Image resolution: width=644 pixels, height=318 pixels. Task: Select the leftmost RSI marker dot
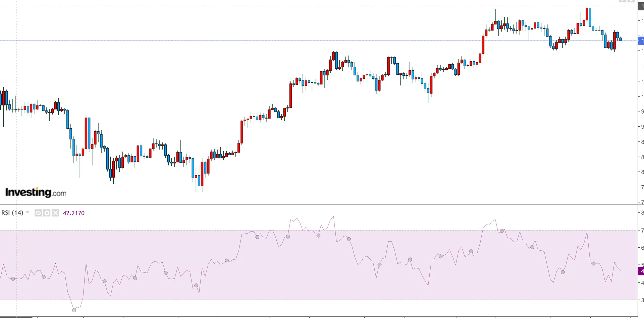[x=13, y=279]
